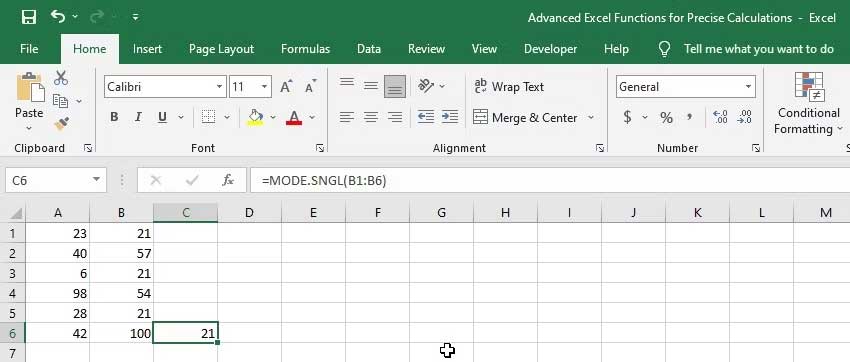
Task: Select Bottom Align icon
Action: [395, 86]
